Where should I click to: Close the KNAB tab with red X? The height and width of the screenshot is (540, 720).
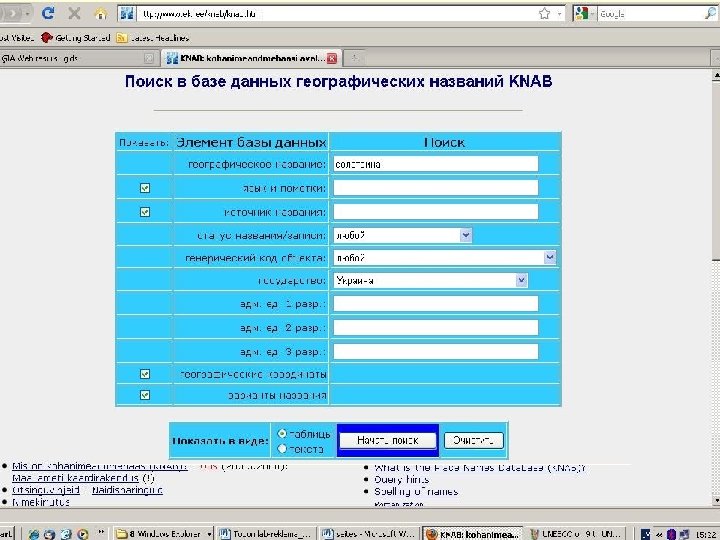(332, 58)
